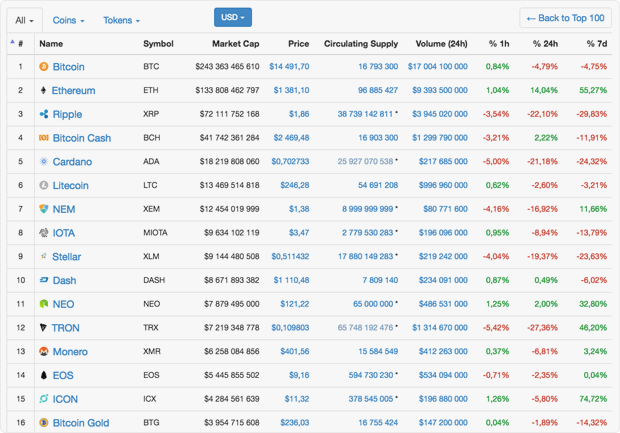Open the All filter dropdown tab
Screen dimensions: 620x433
coord(25,20)
